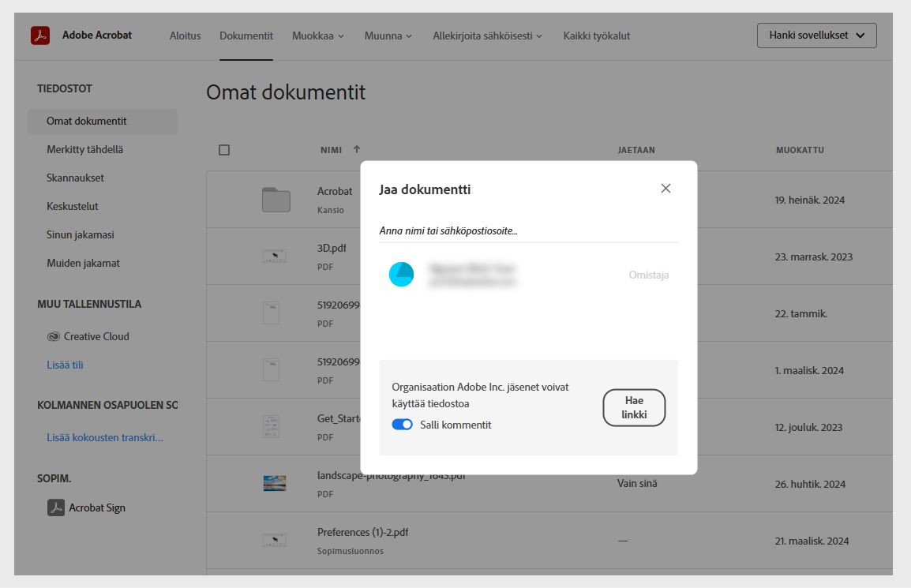This screenshot has width=911, height=588.
Task: Click the Preferences (1)-2.pdf file name
Action: (x=362, y=532)
